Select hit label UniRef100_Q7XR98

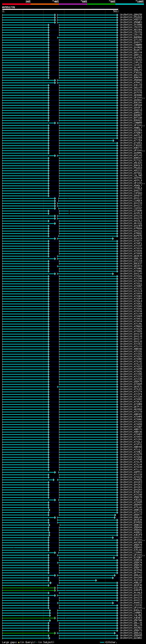[x=131, y=211]
